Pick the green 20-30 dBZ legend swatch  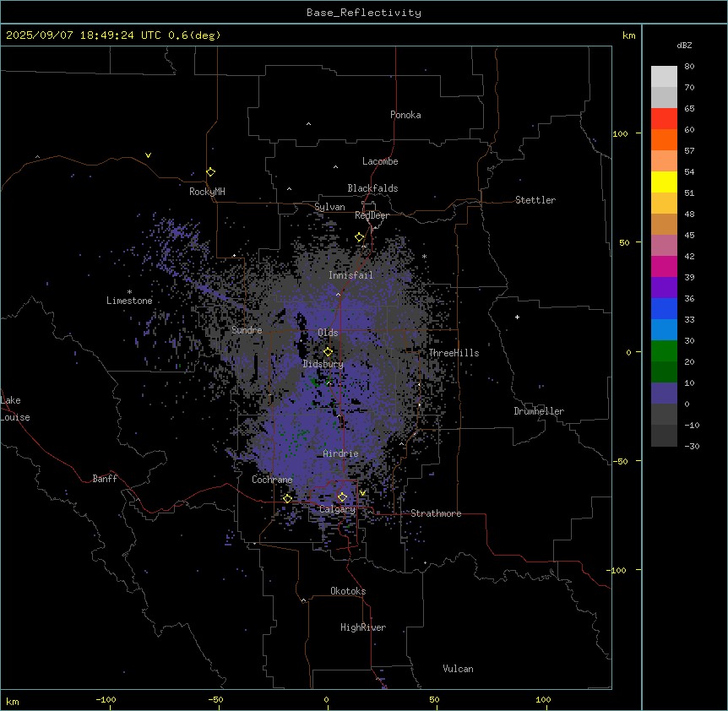[664, 351]
